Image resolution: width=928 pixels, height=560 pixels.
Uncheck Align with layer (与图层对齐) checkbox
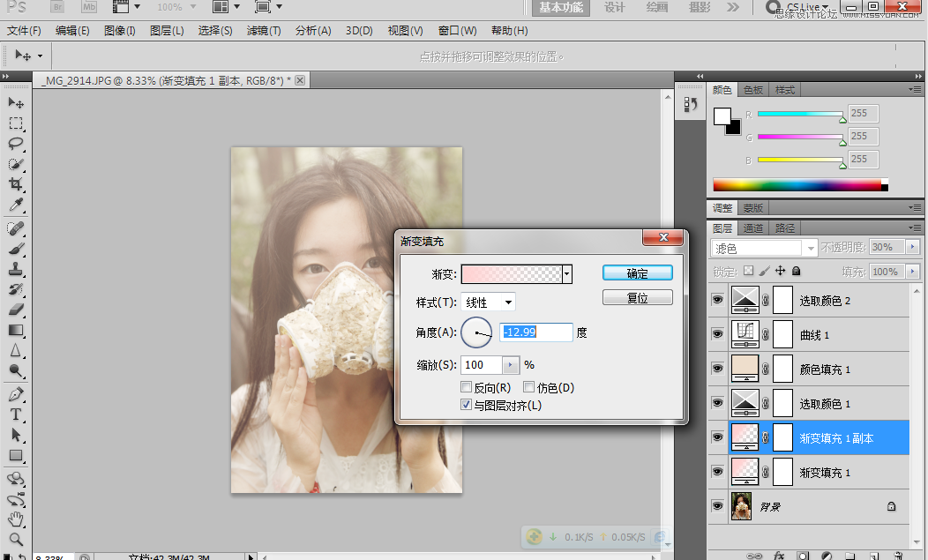pyautogui.click(x=467, y=405)
